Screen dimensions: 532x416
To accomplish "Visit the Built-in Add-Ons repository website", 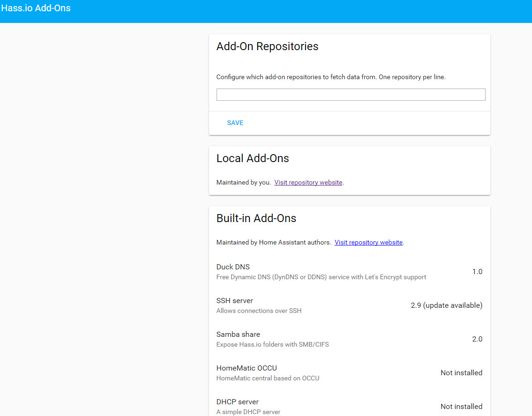I will (368, 242).
